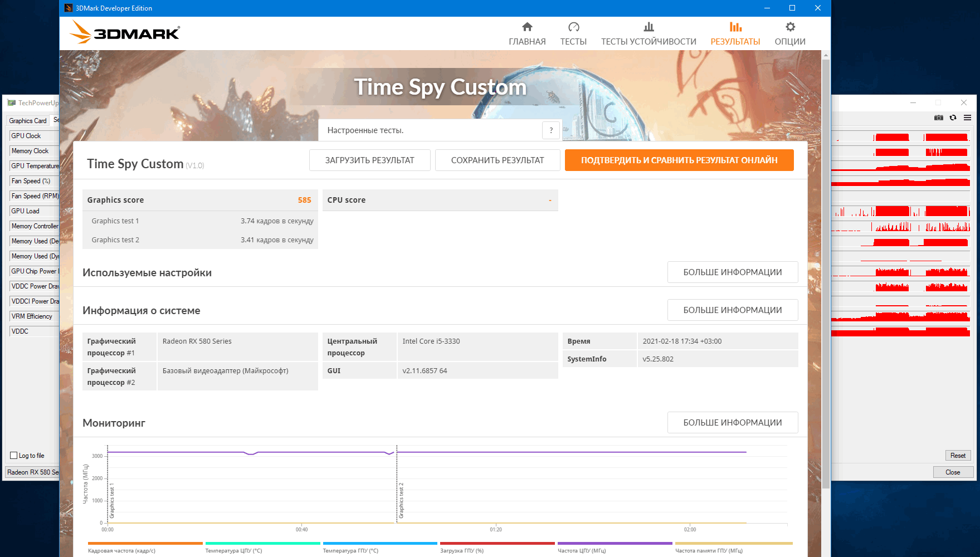Click the 3DMark logo
Viewport: 980px width, 557px height.
(x=125, y=32)
